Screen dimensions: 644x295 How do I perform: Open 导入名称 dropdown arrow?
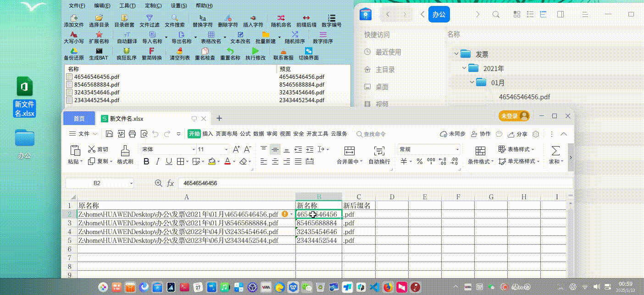click(x=166, y=37)
